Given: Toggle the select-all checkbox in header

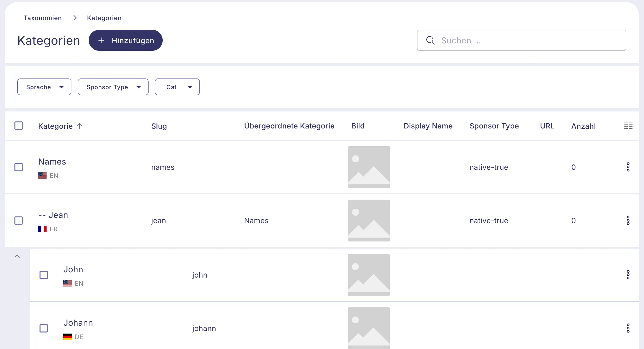Looking at the screenshot, I should [19, 126].
